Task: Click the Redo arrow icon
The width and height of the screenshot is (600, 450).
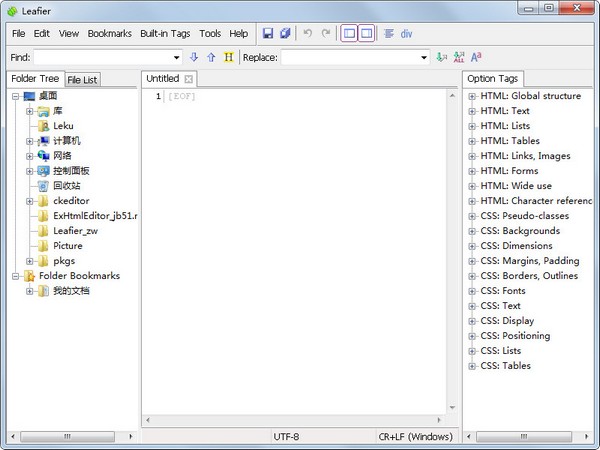Action: 325,34
